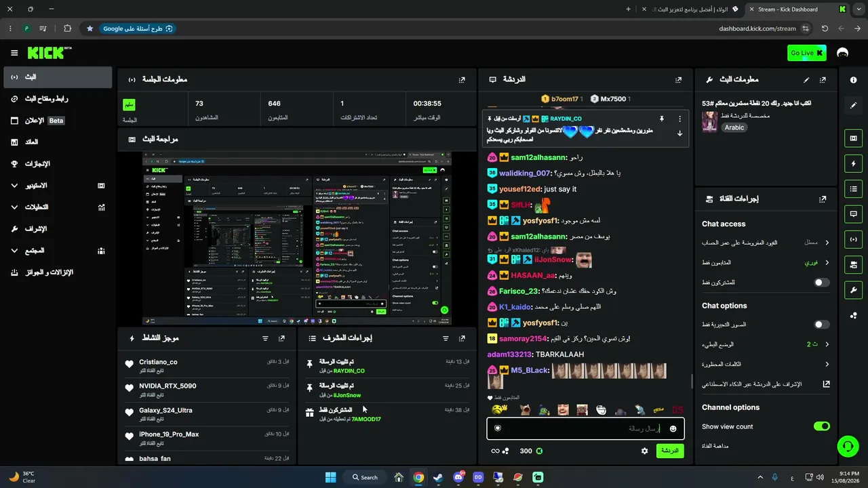Open the green headset support button
This screenshot has width=868, height=488.
[x=847, y=446]
